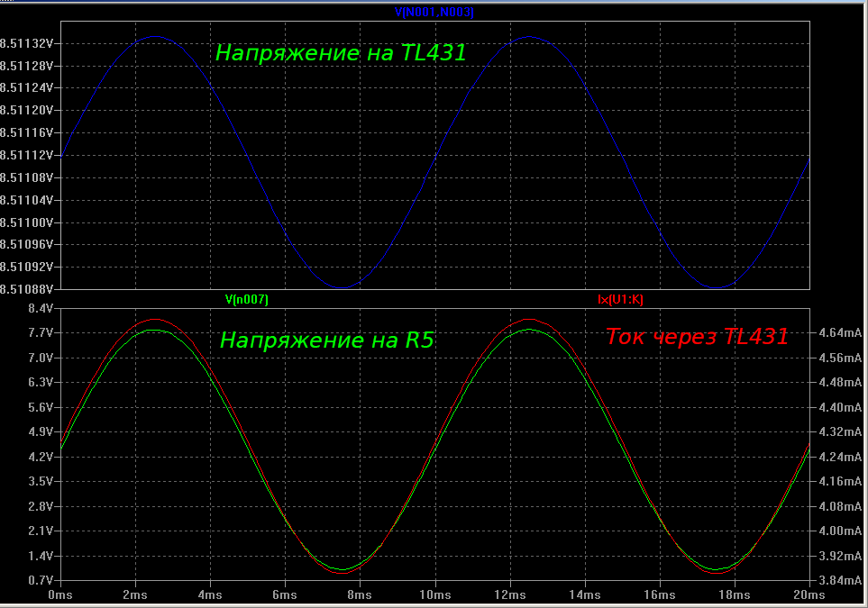Click the 4.2V axis label

tap(41, 457)
